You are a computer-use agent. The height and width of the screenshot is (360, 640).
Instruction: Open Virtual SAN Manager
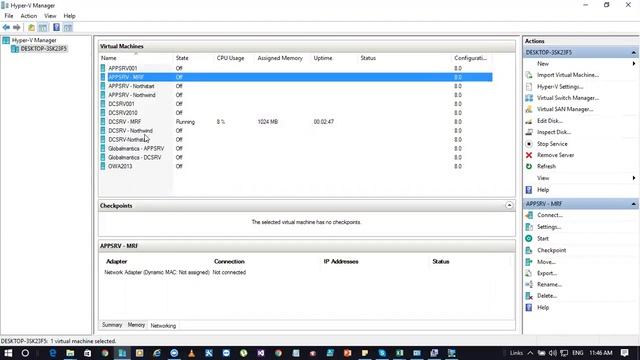tap(565, 109)
